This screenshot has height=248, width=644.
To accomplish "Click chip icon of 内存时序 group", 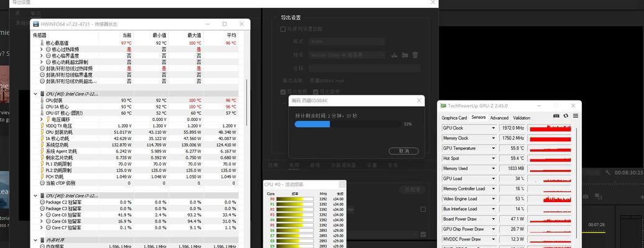I will 42,240.
